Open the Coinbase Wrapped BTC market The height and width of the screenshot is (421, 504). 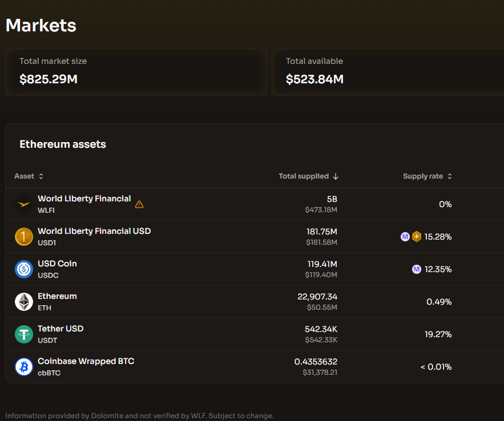(255, 366)
